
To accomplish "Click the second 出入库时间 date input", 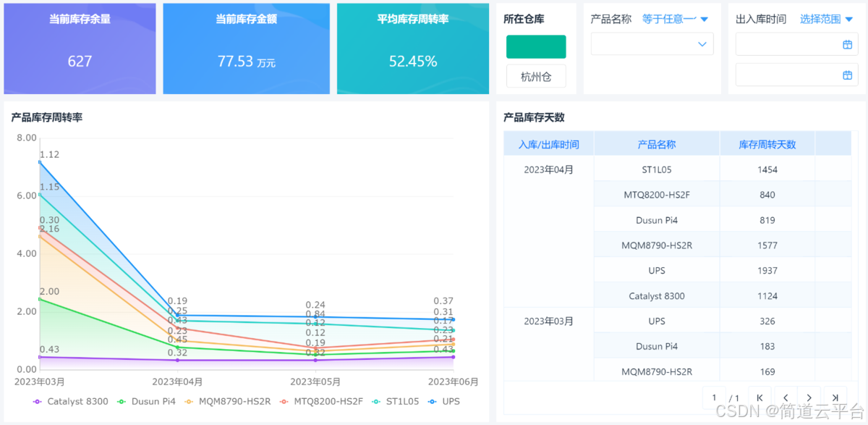I will [796, 75].
